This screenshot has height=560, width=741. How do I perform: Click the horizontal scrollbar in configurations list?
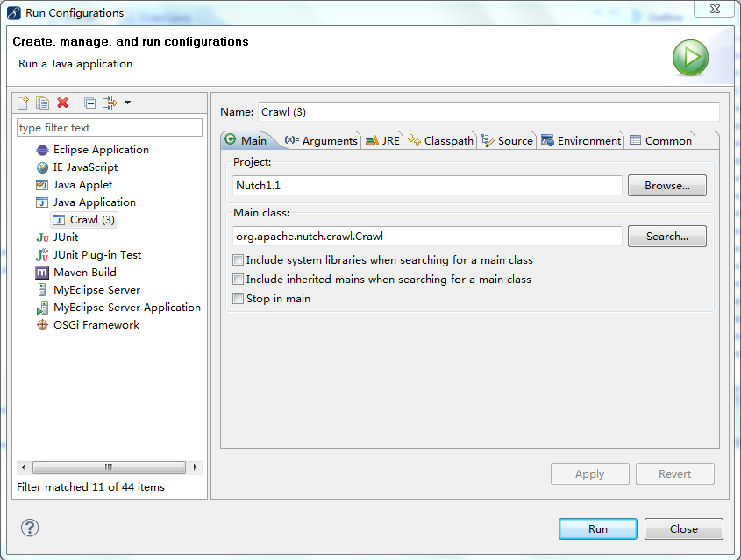point(109,468)
